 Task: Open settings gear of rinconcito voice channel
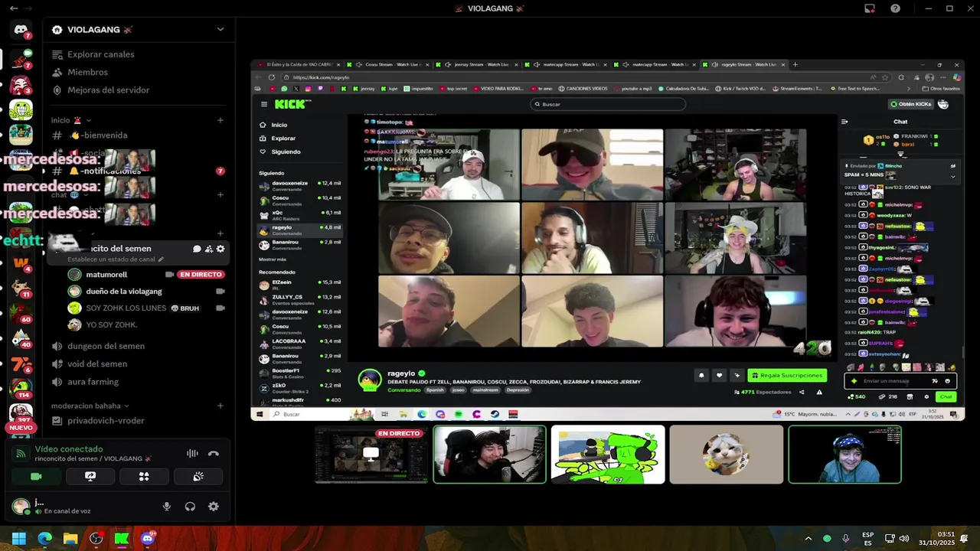coord(220,249)
